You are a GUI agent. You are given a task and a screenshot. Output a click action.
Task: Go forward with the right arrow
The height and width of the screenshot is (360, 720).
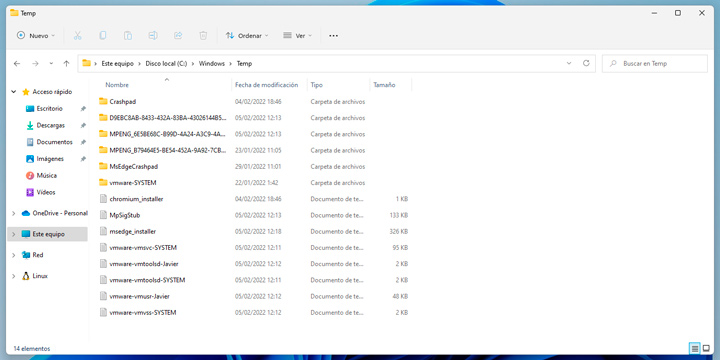pyautogui.click(x=35, y=63)
